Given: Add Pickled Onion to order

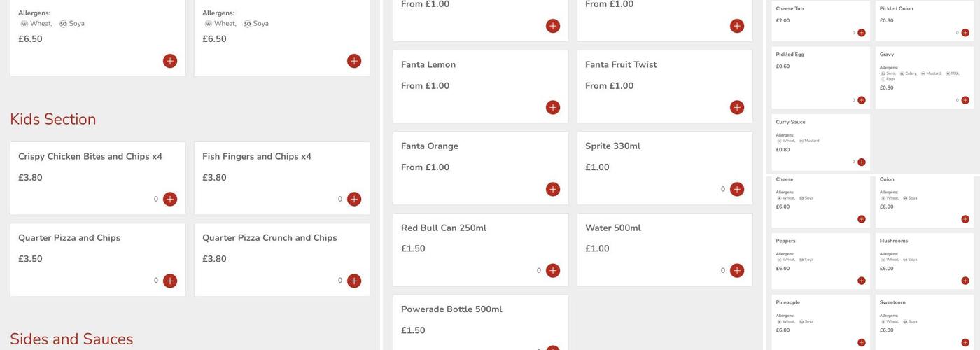Looking at the screenshot, I should 965,33.
